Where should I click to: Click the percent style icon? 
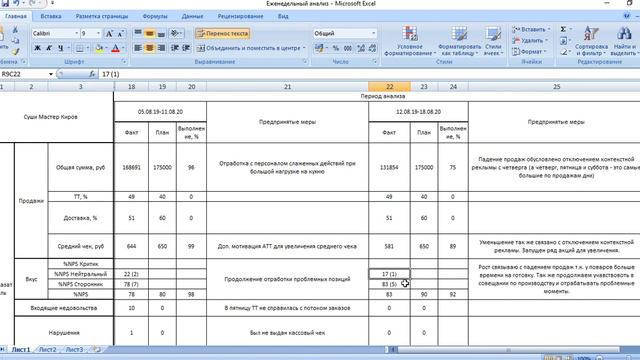[x=336, y=48]
